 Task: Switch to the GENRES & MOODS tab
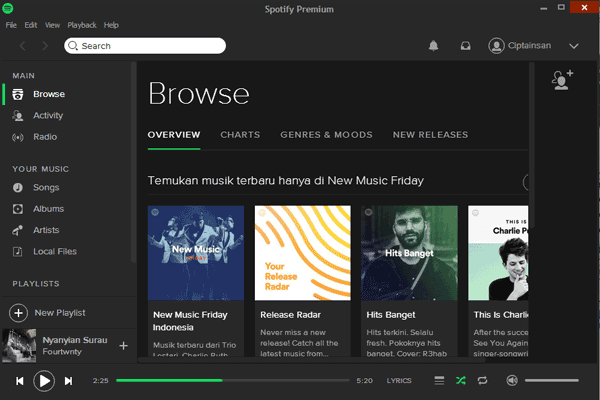point(326,135)
